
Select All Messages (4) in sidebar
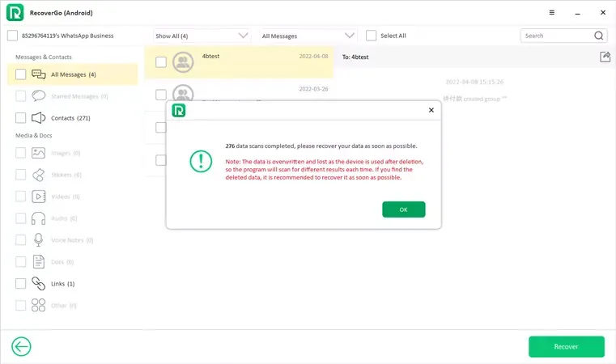[73, 74]
